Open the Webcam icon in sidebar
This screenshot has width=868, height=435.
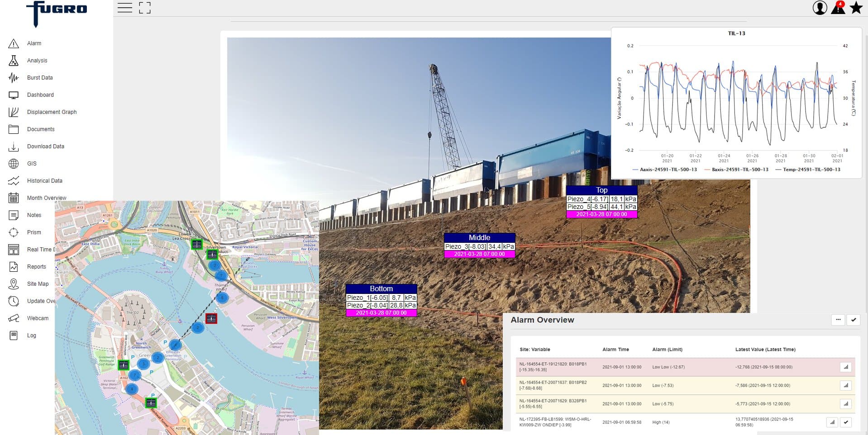click(14, 318)
